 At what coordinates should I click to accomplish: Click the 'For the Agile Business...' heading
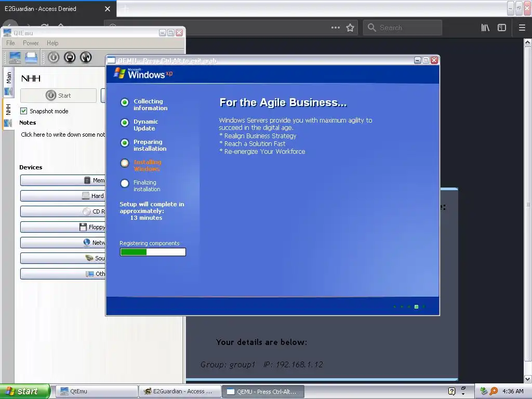[x=283, y=102]
